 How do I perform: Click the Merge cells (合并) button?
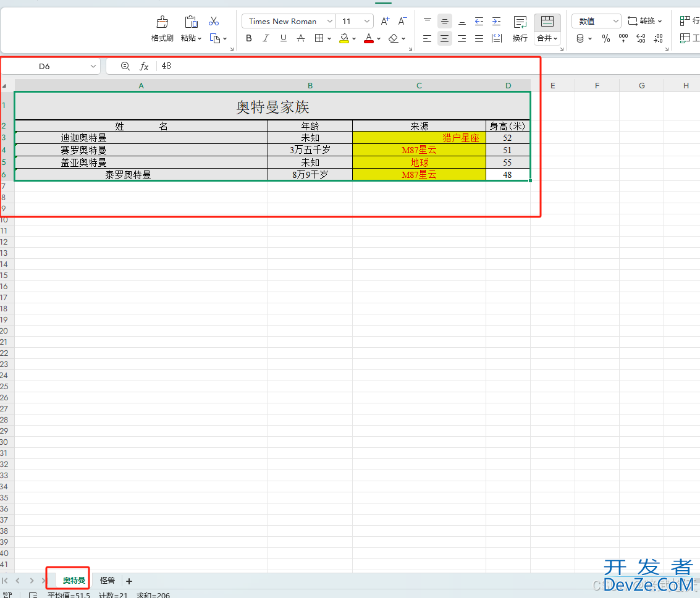click(547, 29)
